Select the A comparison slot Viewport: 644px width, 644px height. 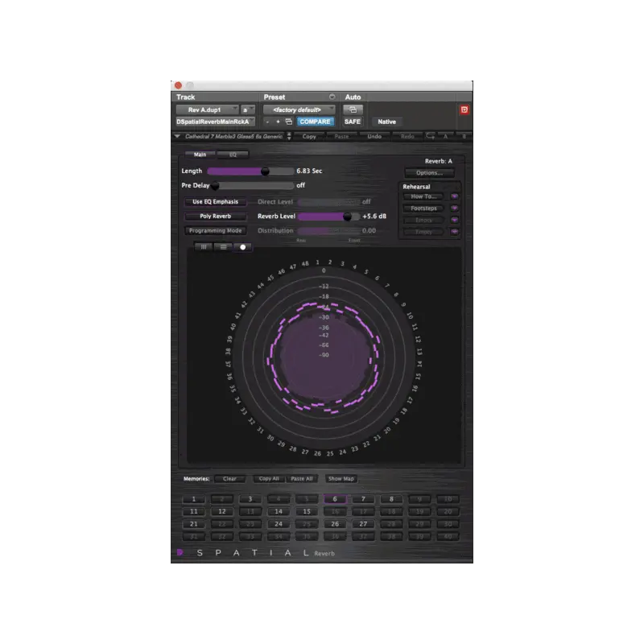pos(445,136)
